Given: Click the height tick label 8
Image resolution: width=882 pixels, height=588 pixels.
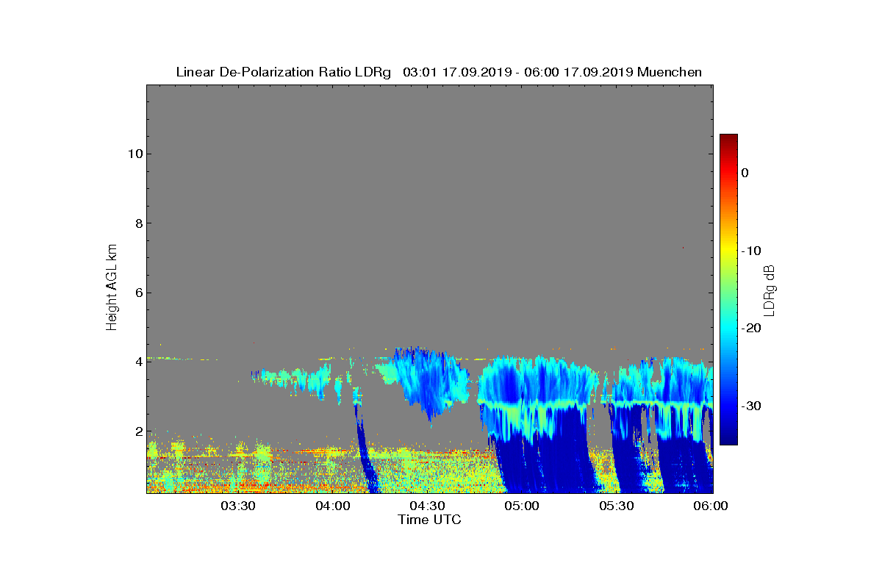Looking at the screenshot, I should (137, 223).
